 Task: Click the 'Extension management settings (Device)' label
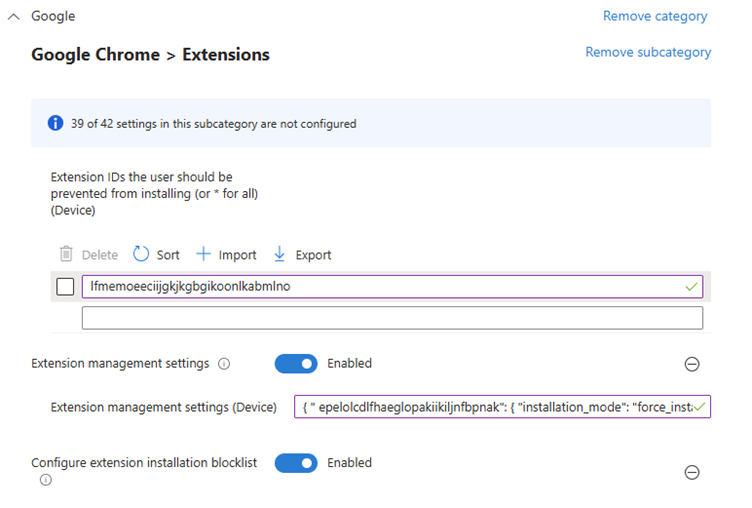[x=164, y=407]
